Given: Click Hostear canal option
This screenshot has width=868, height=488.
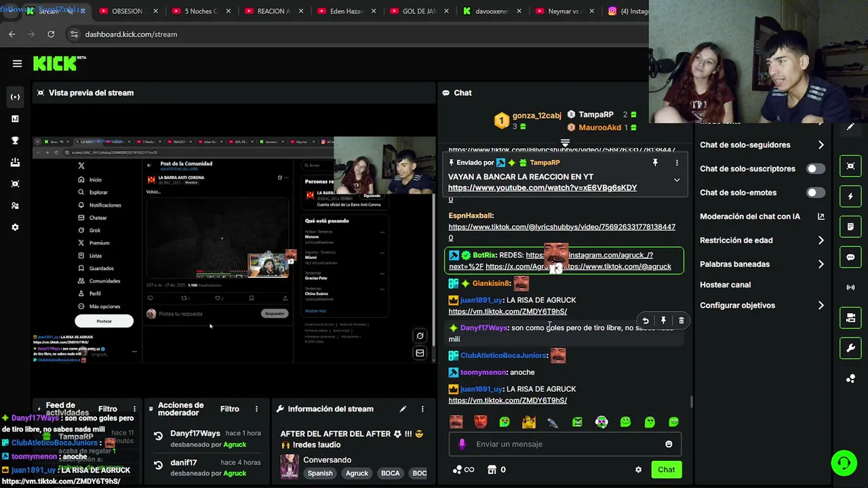Looking at the screenshot, I should [726, 285].
